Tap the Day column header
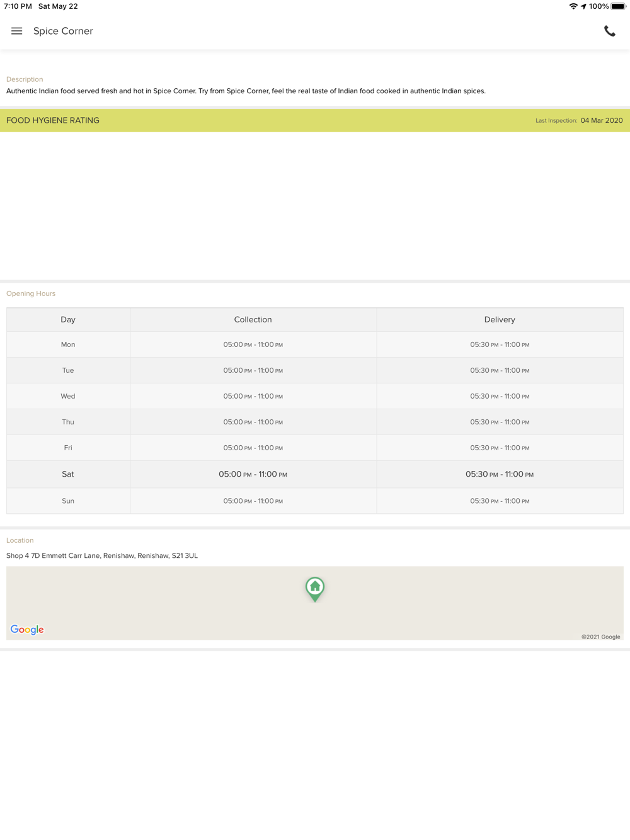This screenshot has width=630, height=840. pyautogui.click(x=68, y=320)
